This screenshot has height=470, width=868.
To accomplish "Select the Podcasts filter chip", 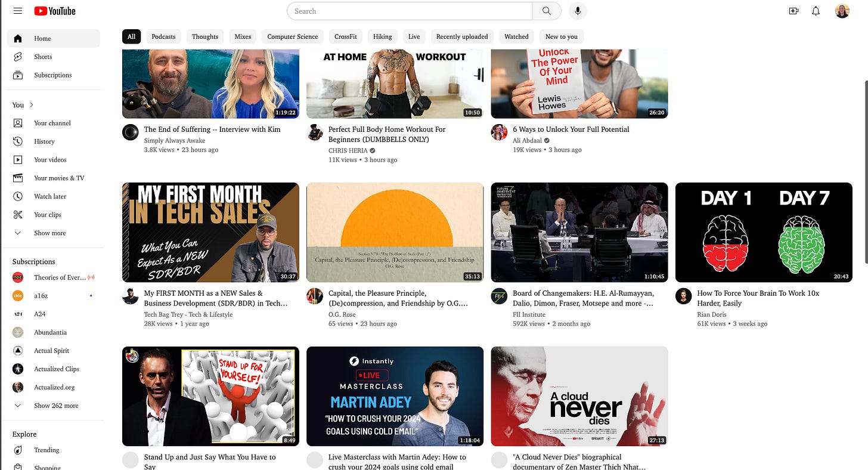I will point(163,36).
